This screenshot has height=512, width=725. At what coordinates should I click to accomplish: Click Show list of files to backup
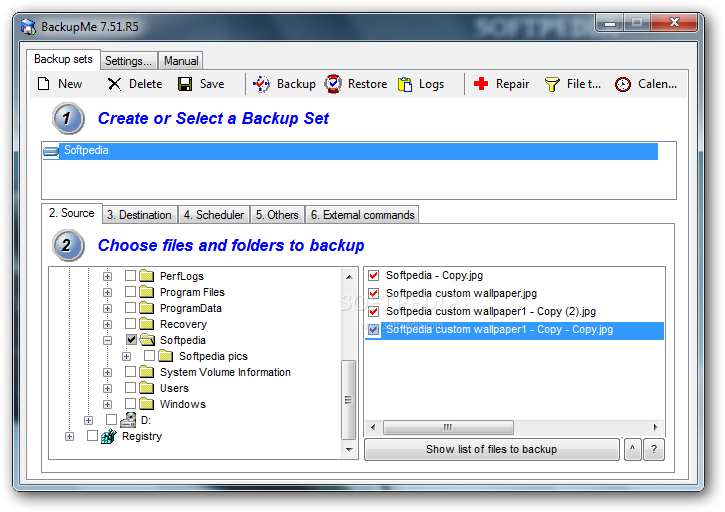point(492,449)
